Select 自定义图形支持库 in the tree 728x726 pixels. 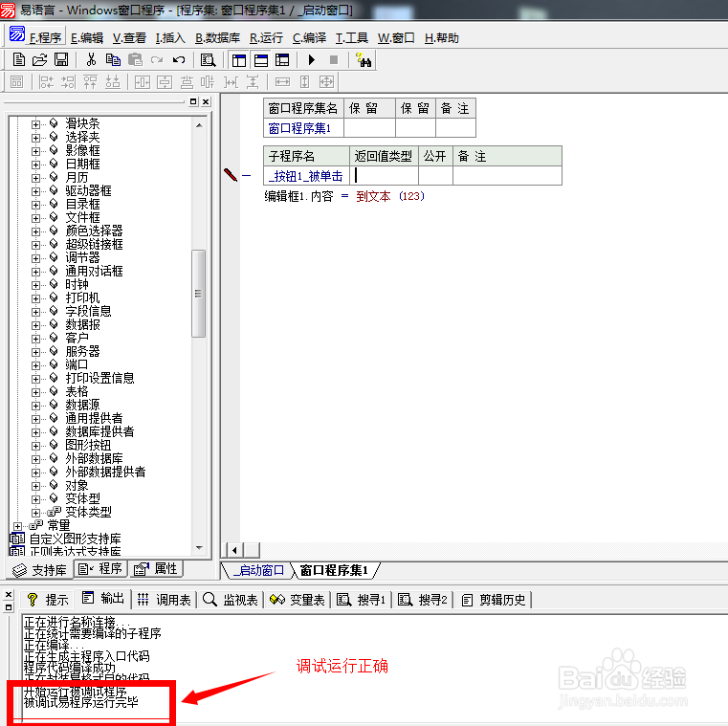tap(76, 539)
